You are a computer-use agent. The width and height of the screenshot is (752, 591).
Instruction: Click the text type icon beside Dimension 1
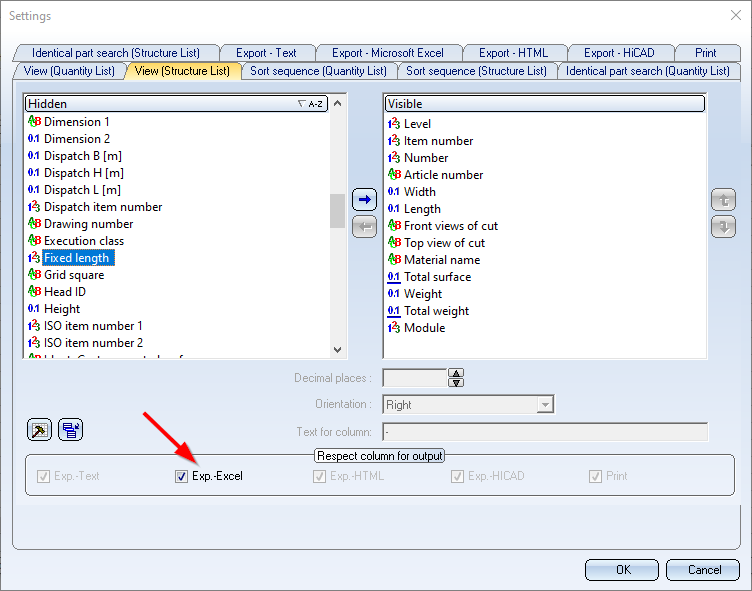pos(34,121)
